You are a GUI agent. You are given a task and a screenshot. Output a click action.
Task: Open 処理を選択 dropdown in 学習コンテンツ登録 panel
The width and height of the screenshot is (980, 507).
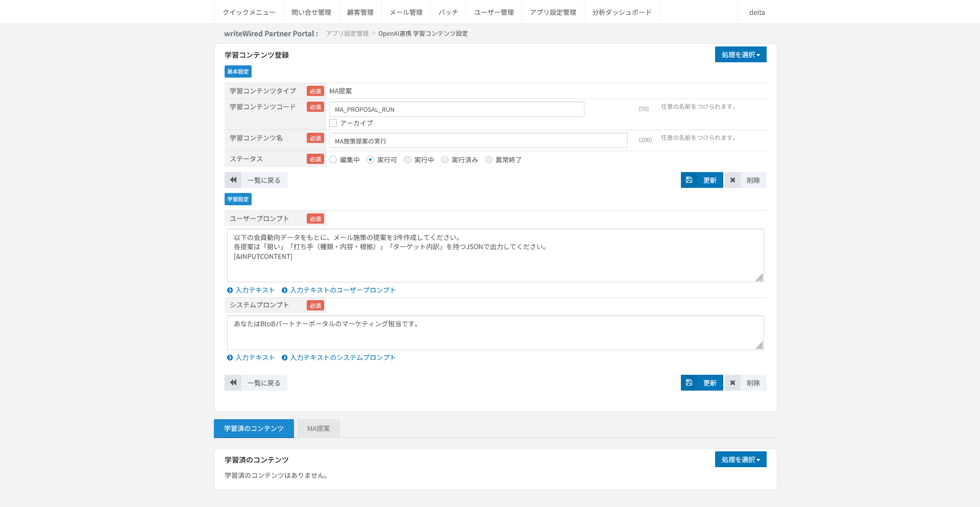tap(741, 55)
